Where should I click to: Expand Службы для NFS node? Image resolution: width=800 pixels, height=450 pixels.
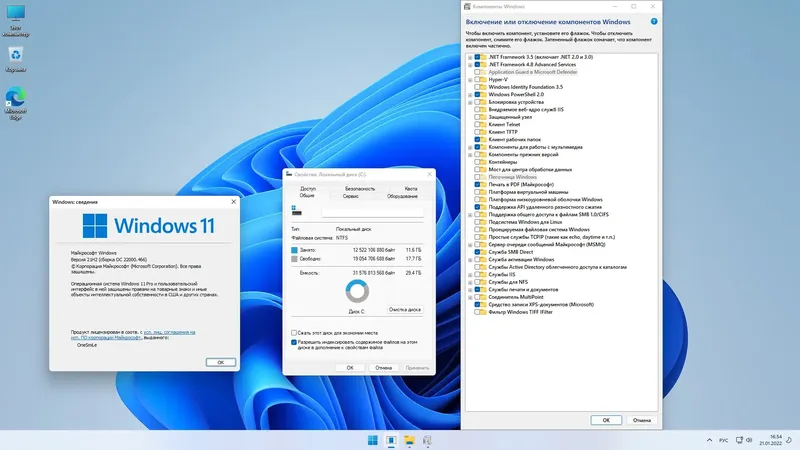pos(470,282)
